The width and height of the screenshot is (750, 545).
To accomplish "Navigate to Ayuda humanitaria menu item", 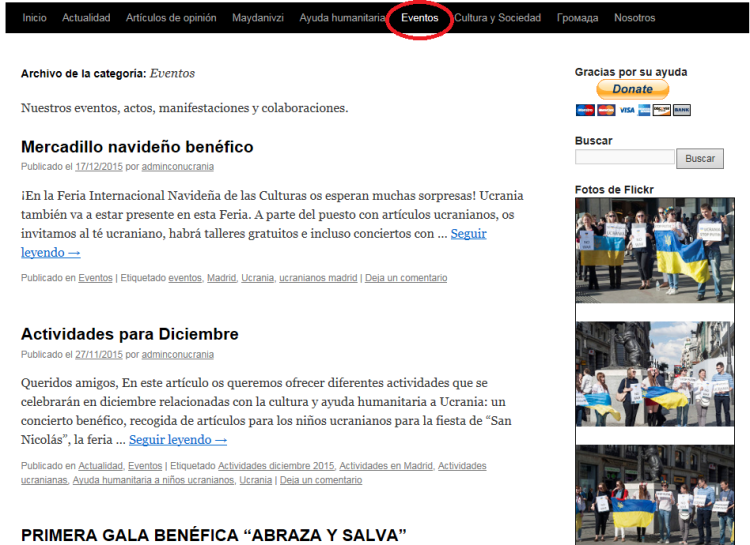I will (341, 18).
